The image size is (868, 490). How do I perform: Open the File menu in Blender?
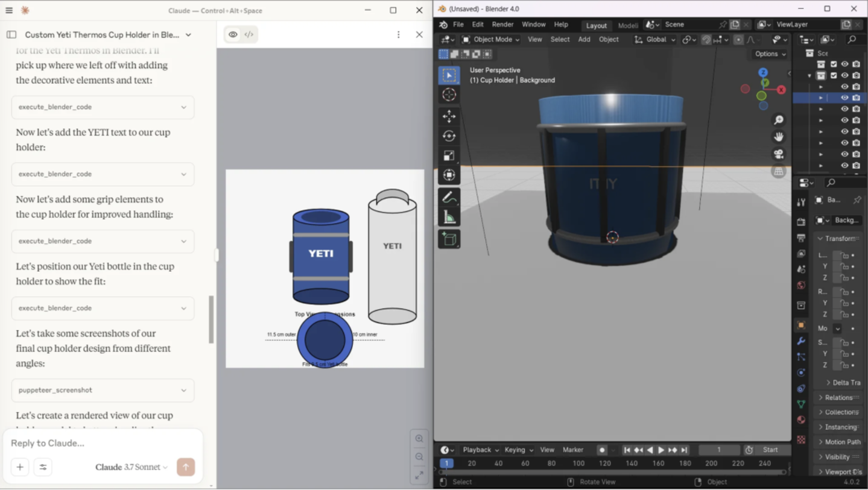(458, 25)
